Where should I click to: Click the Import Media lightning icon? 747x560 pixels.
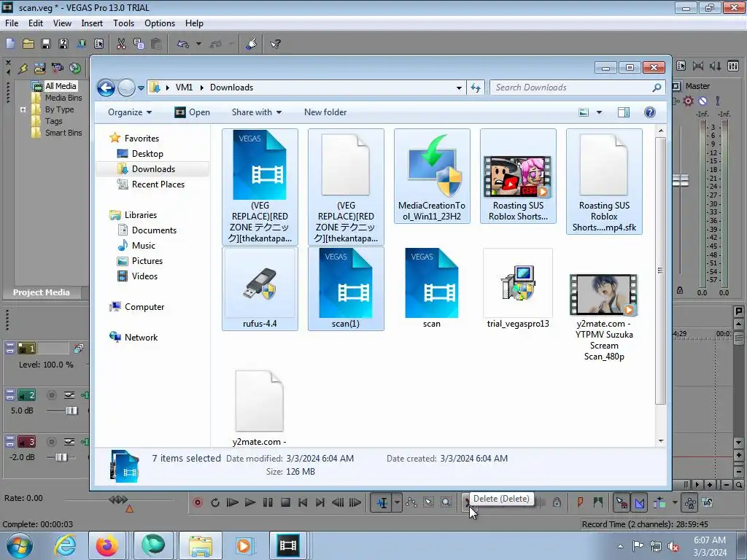(x=23, y=69)
